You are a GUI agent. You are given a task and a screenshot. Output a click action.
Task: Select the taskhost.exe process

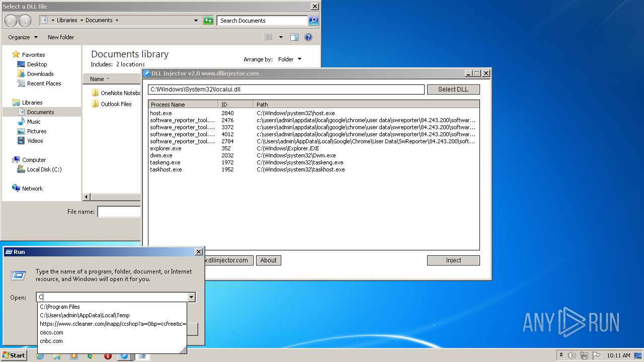coord(314,169)
